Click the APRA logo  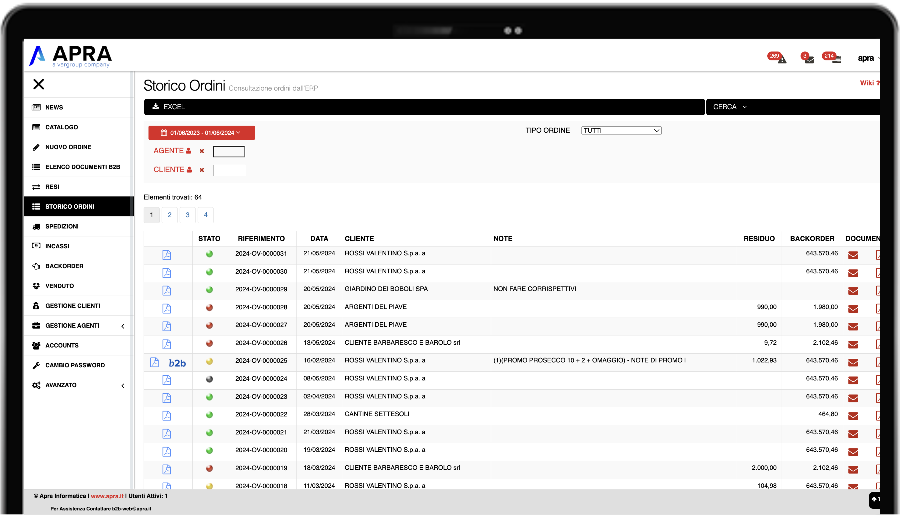click(70, 56)
